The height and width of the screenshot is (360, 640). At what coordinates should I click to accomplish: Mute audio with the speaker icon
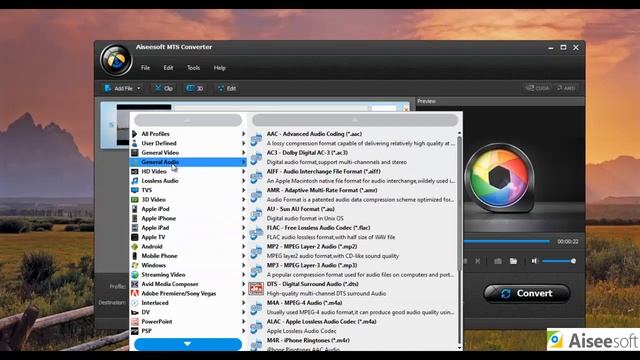[535, 261]
